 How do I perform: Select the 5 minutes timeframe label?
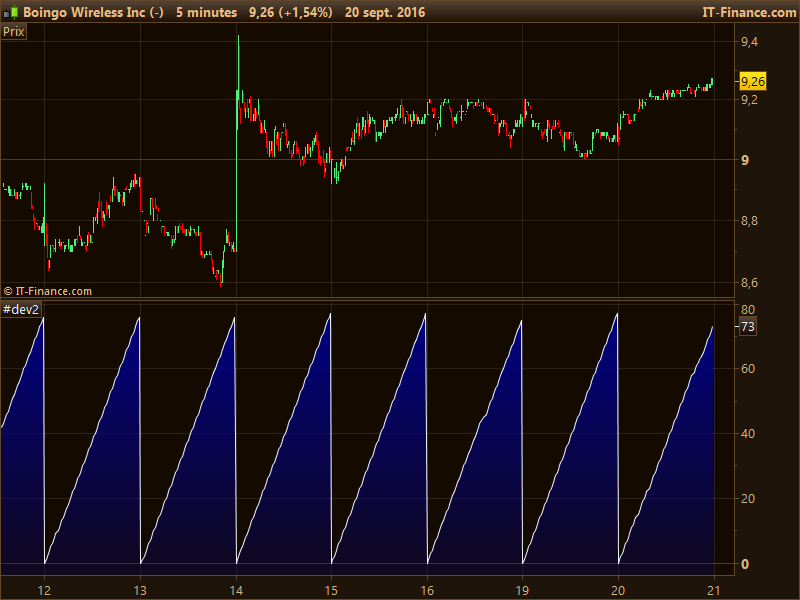[x=207, y=12]
